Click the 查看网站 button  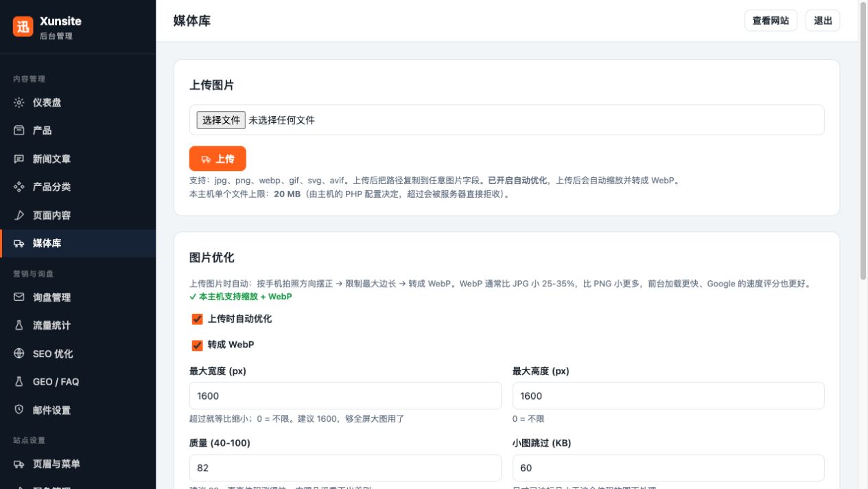771,21
